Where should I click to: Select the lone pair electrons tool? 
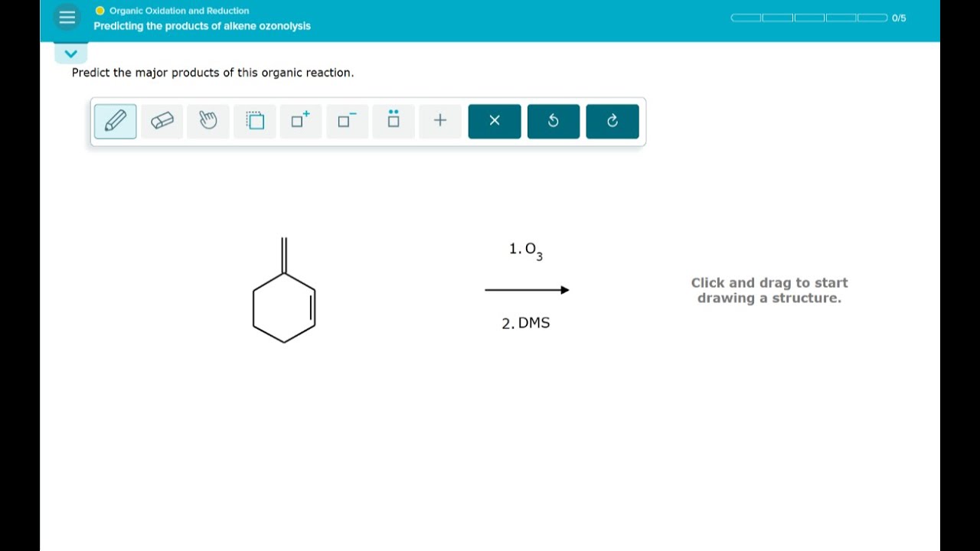click(394, 121)
